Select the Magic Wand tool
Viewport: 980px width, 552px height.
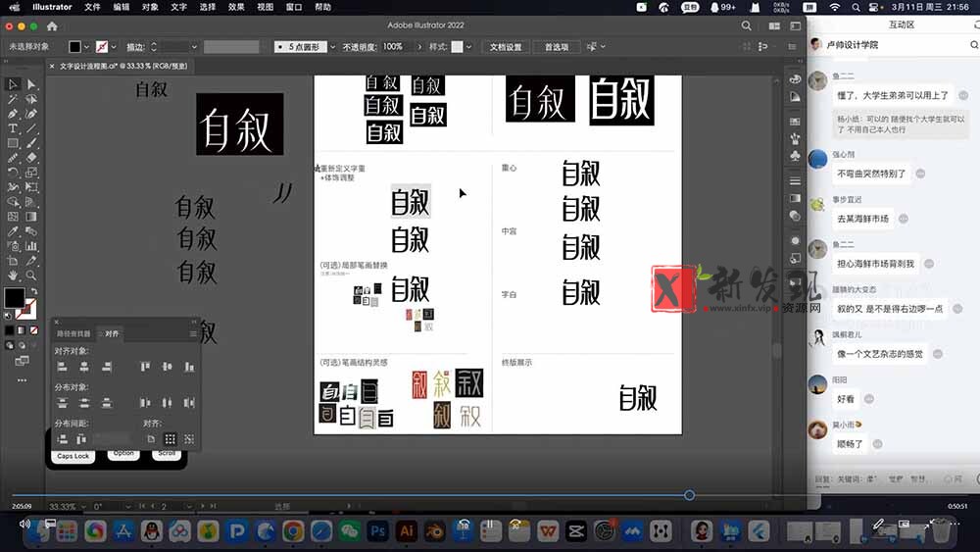click(x=13, y=99)
